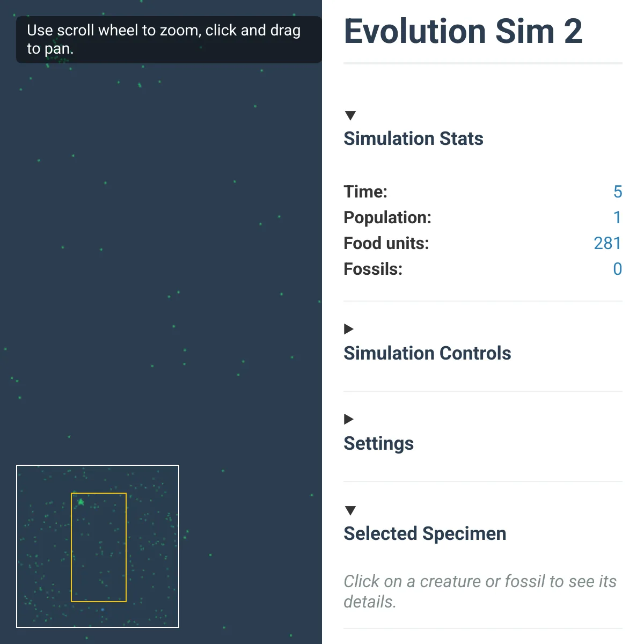Image resolution: width=644 pixels, height=644 pixels.
Task: Open the Settings section heading
Action: (x=378, y=443)
